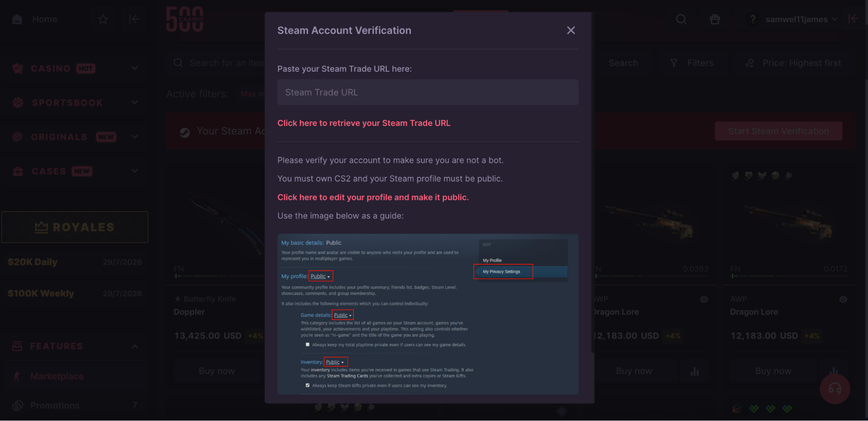Open the Casino category
The image size is (868, 421).
tap(50, 68)
